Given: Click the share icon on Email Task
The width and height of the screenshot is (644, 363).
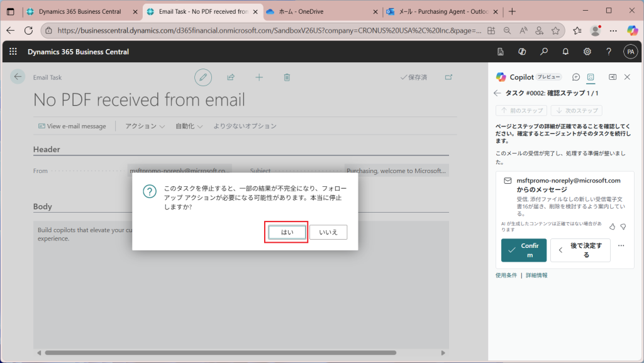Looking at the screenshot, I should click(x=231, y=77).
